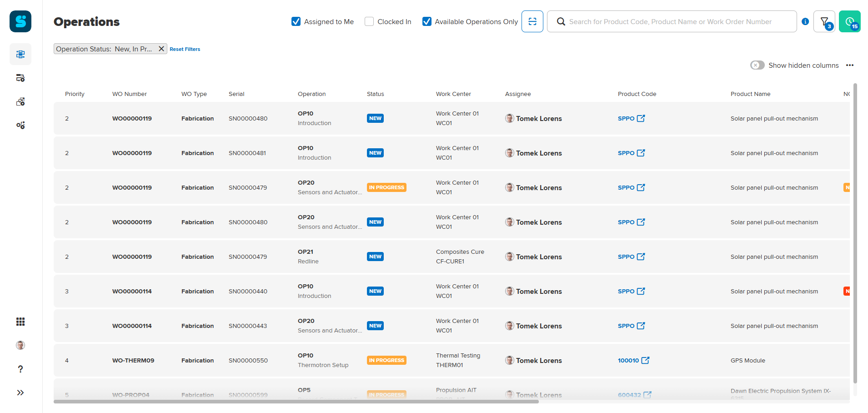
Task: Toggle Show hidden columns switch
Action: pyautogui.click(x=757, y=65)
